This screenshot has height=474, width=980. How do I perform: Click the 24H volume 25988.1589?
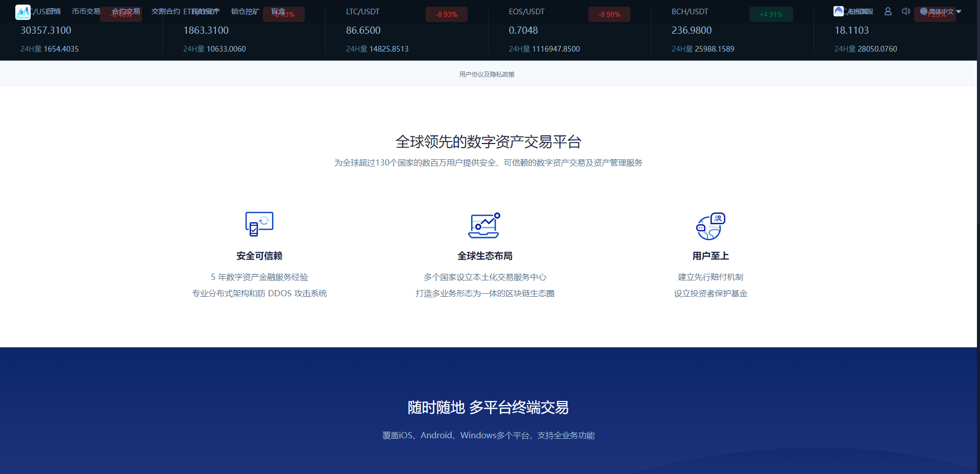(715, 49)
